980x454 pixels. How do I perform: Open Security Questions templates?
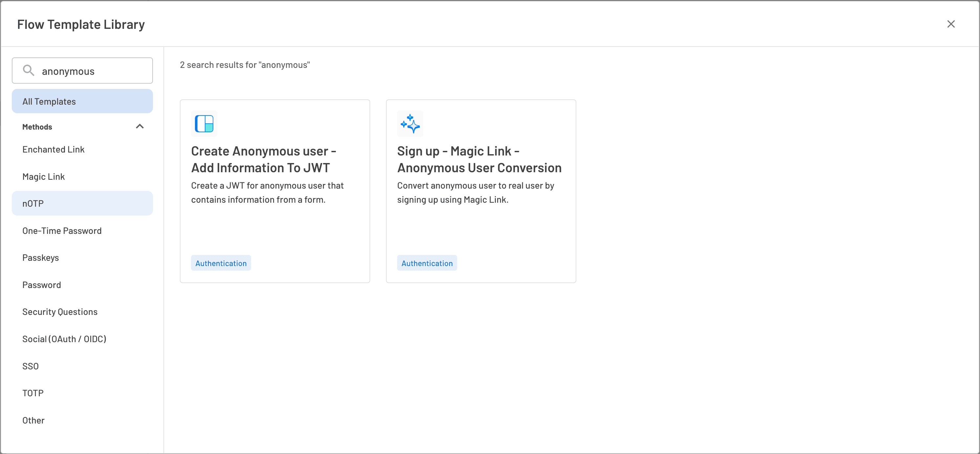click(60, 312)
